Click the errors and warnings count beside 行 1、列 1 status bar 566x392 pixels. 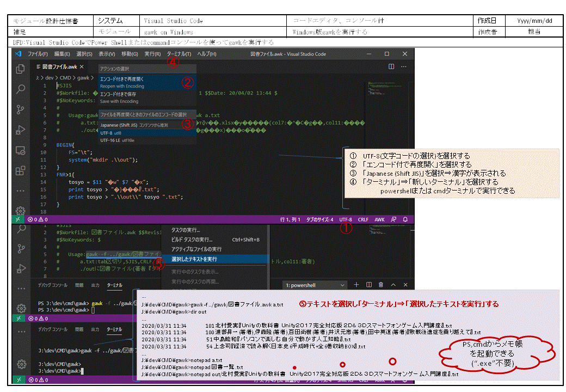(x=38, y=219)
